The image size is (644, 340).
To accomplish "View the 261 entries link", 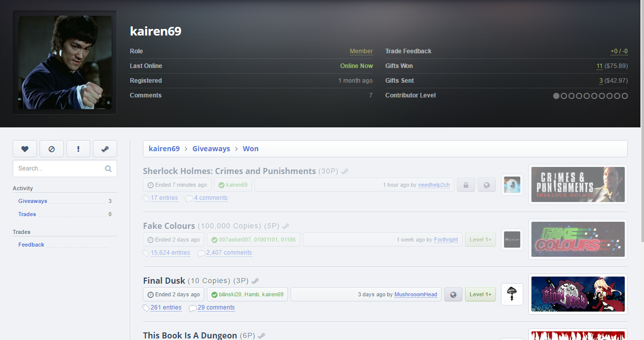I will [166, 308].
